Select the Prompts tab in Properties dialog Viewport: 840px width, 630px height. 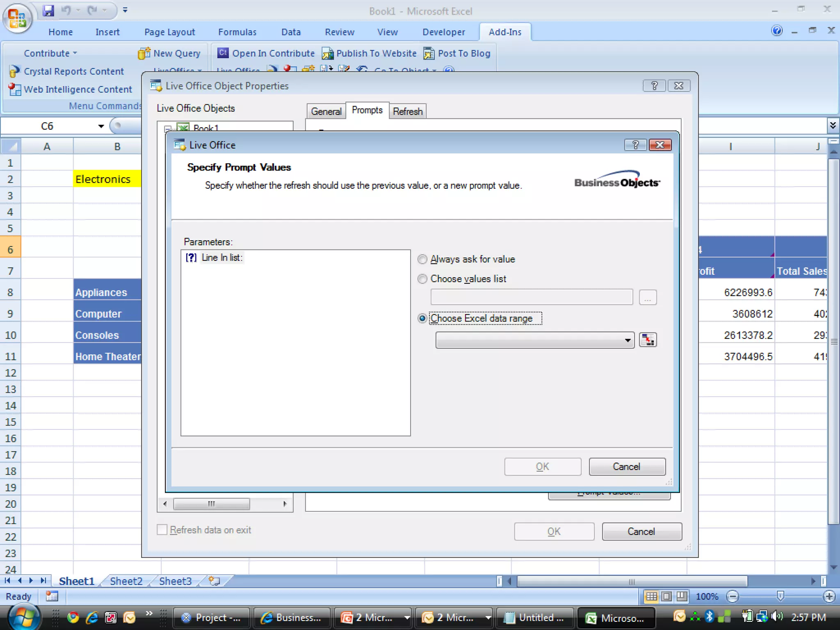click(x=367, y=110)
